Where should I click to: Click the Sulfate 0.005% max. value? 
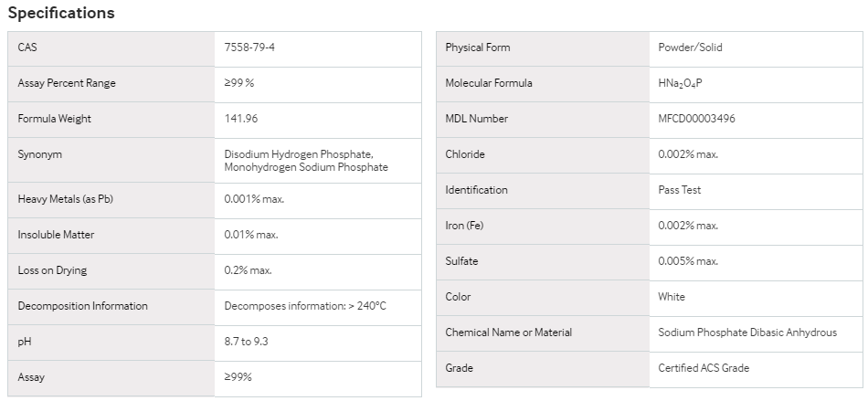coord(688,261)
